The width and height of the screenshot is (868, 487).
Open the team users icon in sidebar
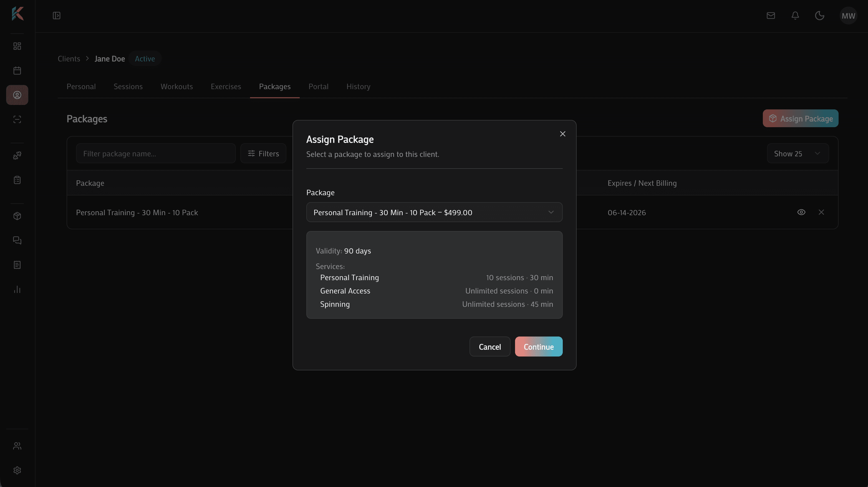point(17,446)
